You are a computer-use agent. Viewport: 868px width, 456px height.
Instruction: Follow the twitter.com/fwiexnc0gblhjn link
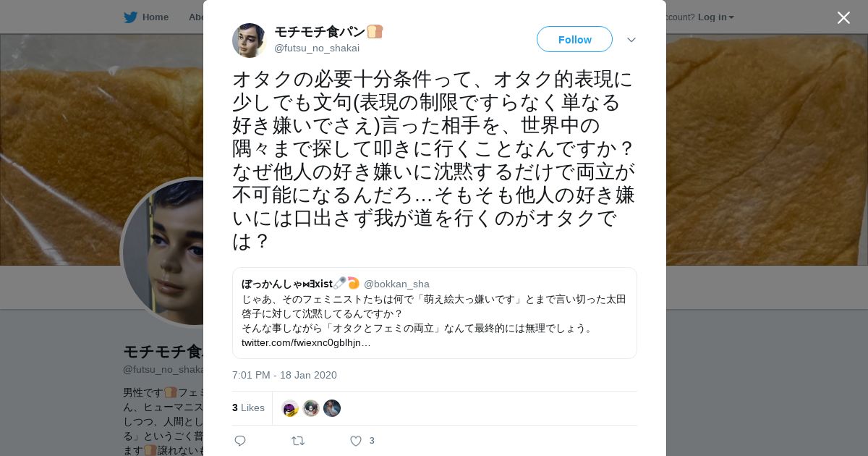coord(306,342)
